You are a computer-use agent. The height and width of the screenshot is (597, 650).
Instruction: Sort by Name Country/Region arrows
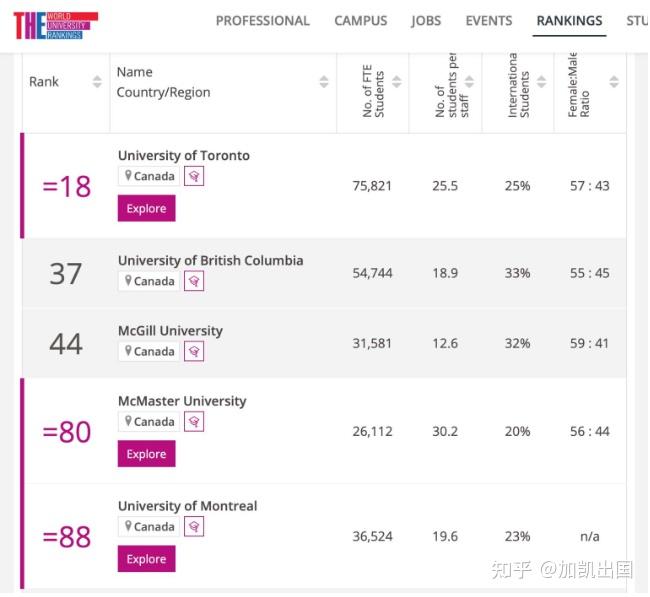coord(324,82)
